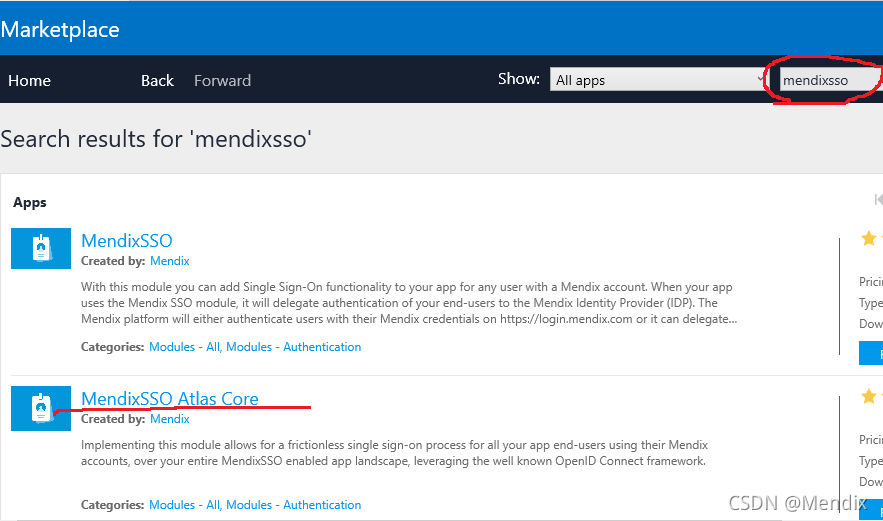Click 'Created by:' label under MendixSSO
The width and height of the screenshot is (883, 521).
[113, 261]
